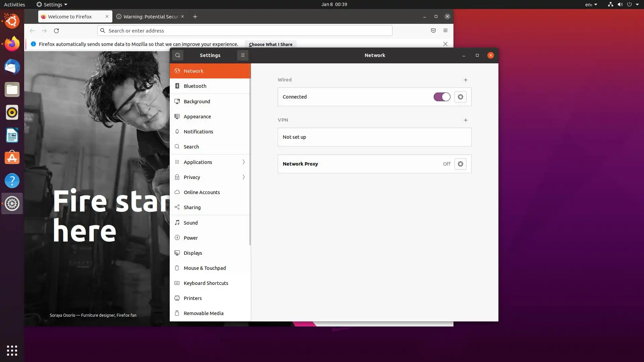Open keyboard language indicator dropdown
This screenshot has height=362, width=644.
(x=591, y=4)
